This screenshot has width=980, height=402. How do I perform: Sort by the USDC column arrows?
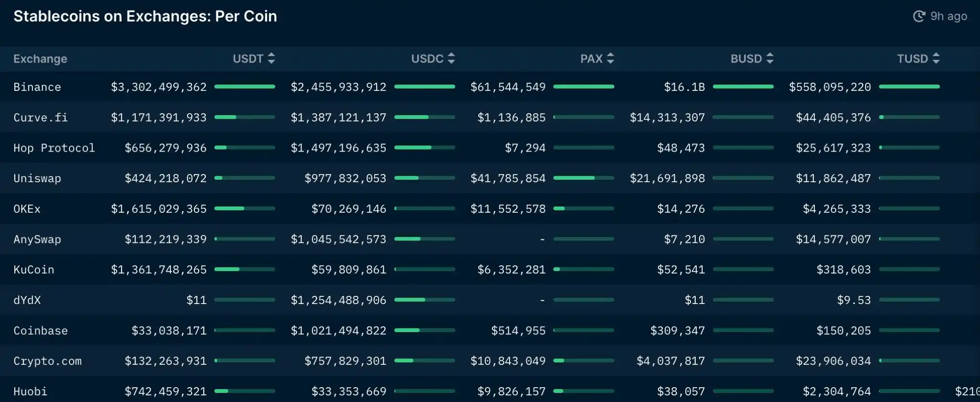pos(451,59)
